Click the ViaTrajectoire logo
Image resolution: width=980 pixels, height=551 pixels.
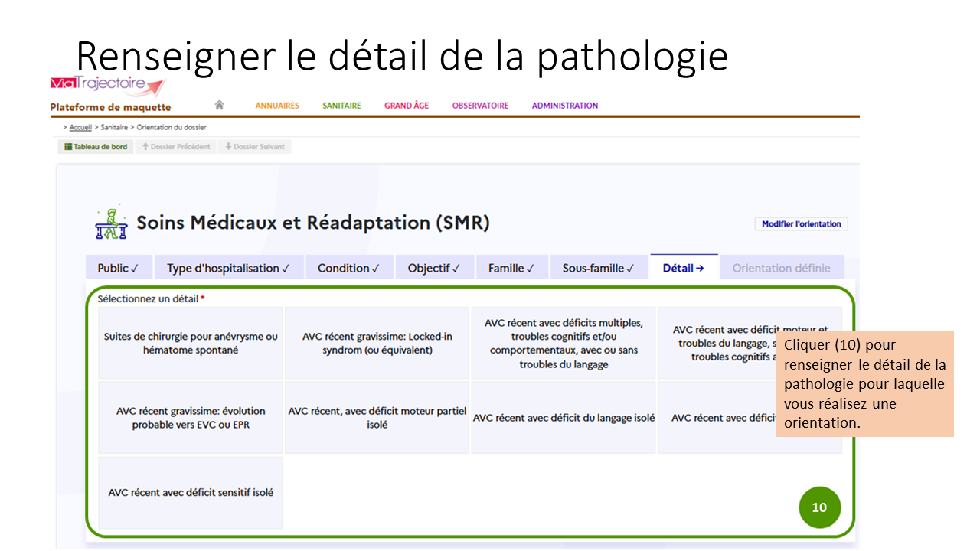pyautogui.click(x=107, y=84)
